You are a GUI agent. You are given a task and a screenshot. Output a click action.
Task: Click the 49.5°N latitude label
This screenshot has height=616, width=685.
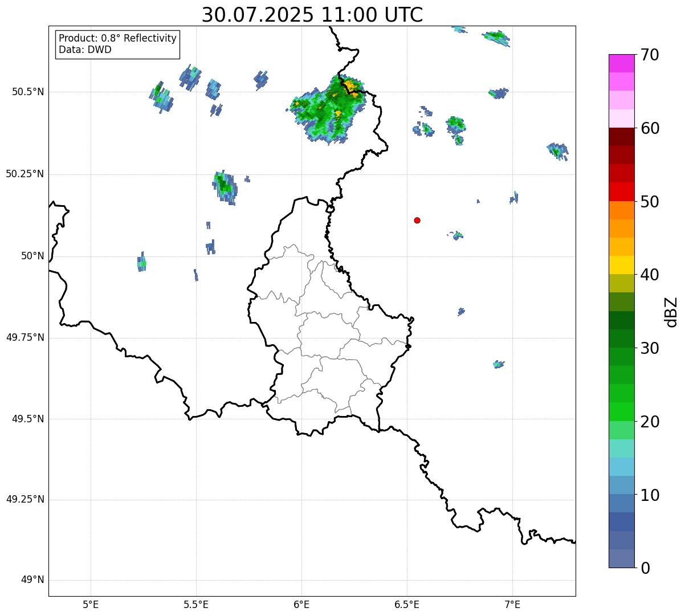[x=28, y=419]
